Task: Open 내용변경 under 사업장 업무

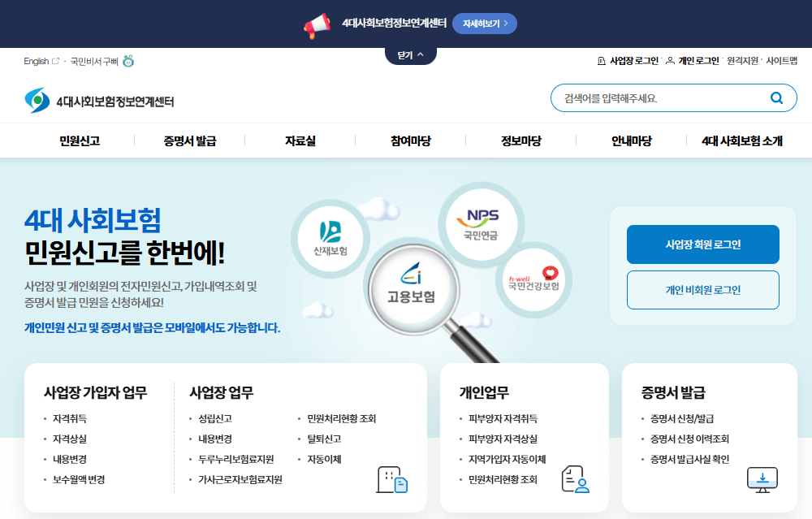Action: 215,439
